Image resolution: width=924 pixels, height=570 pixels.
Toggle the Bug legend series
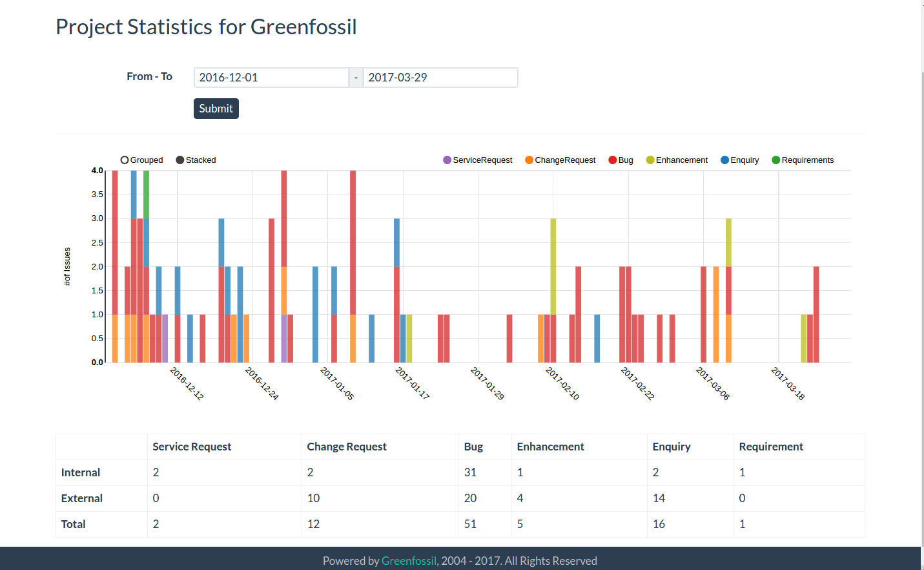(x=621, y=160)
